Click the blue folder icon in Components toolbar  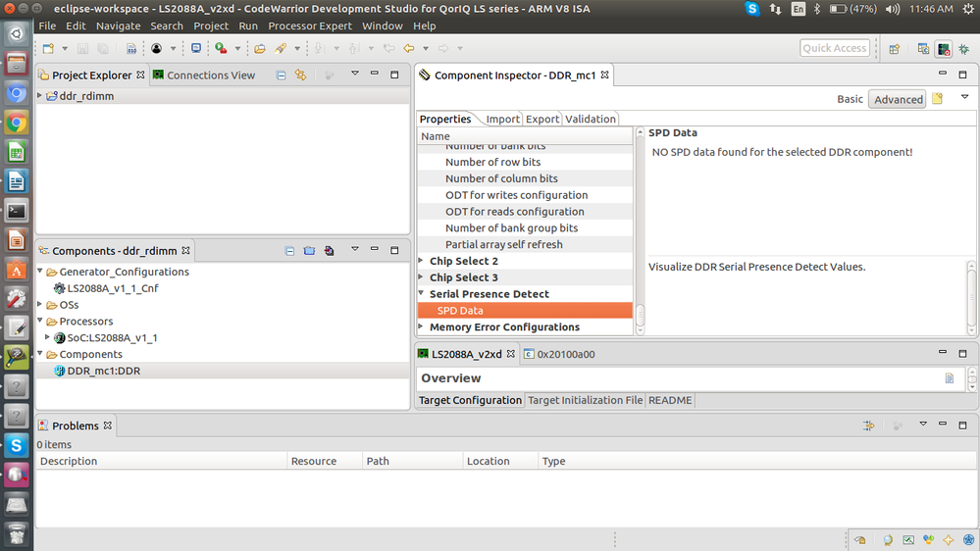[309, 251]
